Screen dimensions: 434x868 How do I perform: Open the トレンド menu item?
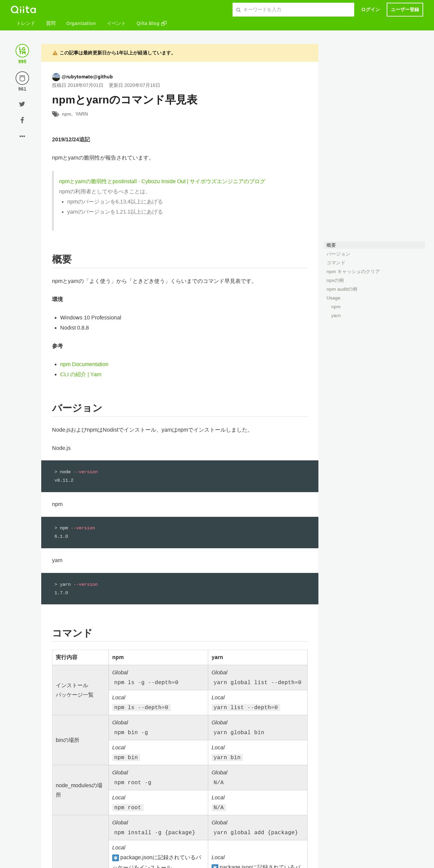coord(26,23)
